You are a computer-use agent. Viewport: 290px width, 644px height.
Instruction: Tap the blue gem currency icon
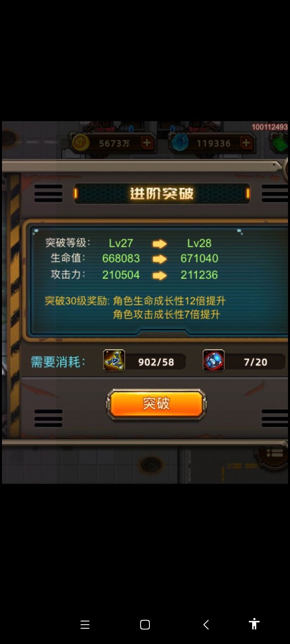coord(180,143)
